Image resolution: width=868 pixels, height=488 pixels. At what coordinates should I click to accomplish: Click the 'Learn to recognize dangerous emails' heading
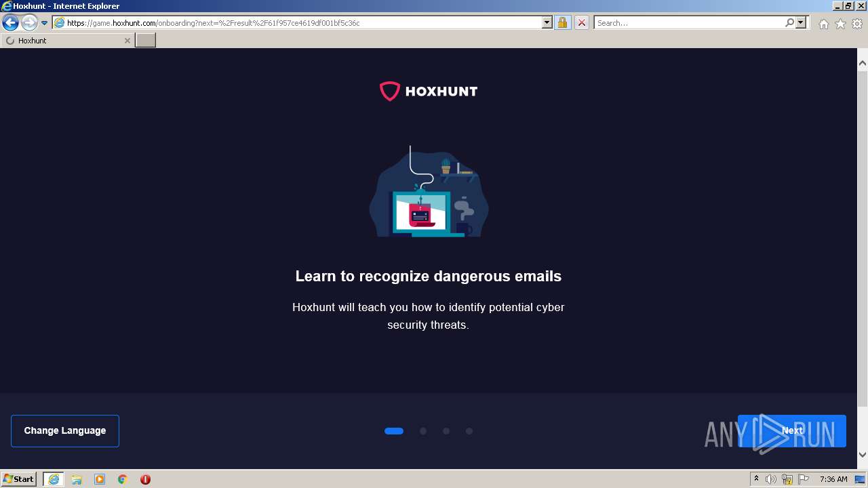pyautogui.click(x=429, y=277)
